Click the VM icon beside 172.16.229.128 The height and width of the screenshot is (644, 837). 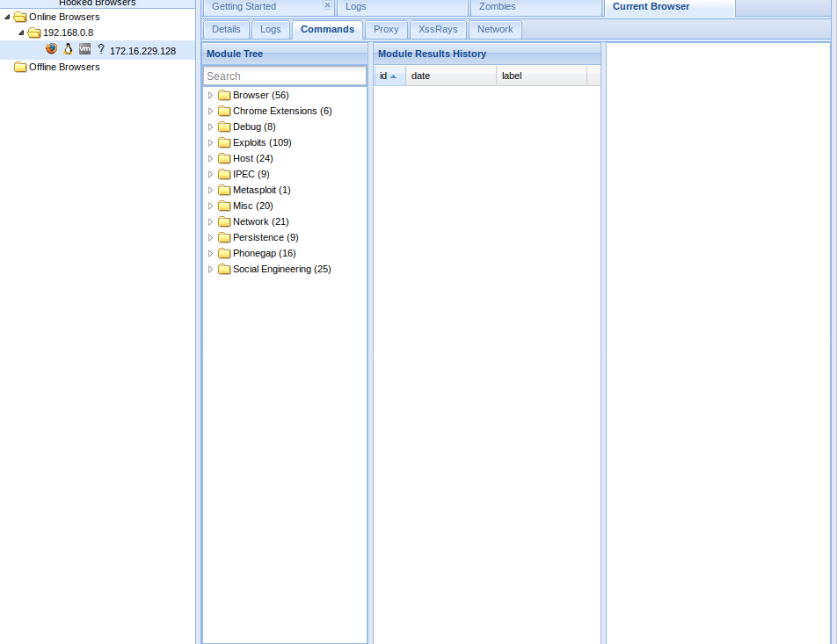(85, 48)
